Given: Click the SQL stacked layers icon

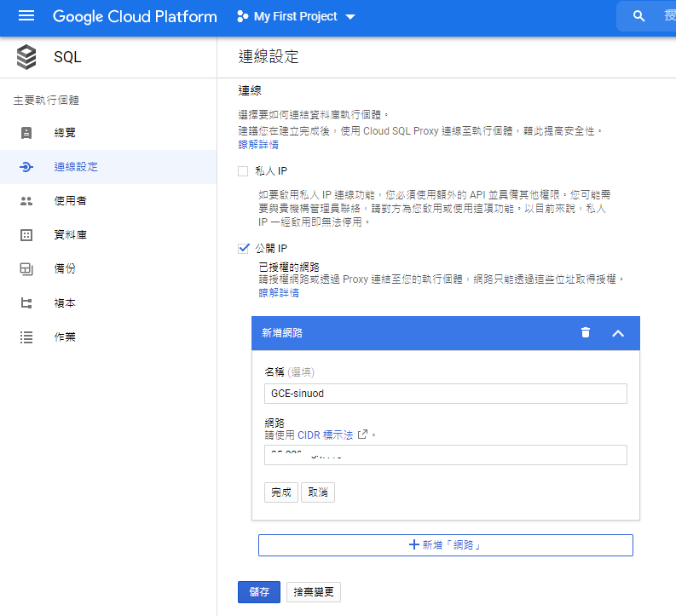Looking at the screenshot, I should coord(26,57).
